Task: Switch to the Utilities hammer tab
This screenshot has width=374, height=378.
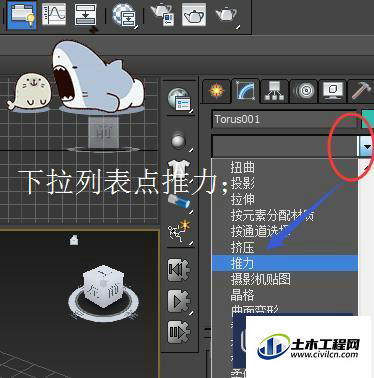Action: point(361,91)
